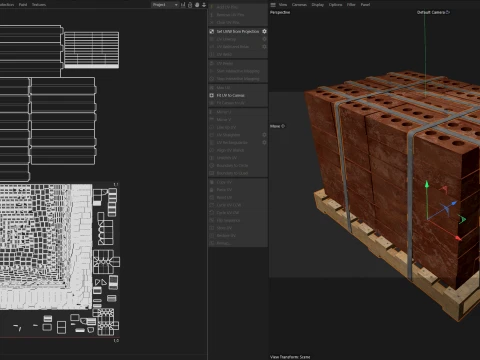The image size is (480, 360).
Task: Click the zoom arrows icon in UV toolbar
Action: click(204, 5)
